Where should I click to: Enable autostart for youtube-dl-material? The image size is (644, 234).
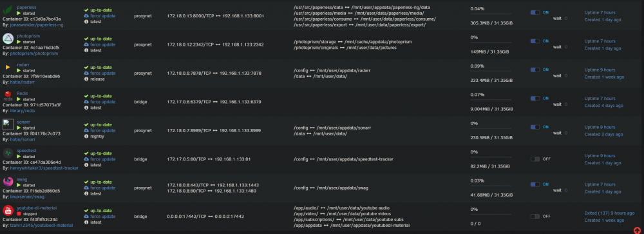(x=535, y=217)
